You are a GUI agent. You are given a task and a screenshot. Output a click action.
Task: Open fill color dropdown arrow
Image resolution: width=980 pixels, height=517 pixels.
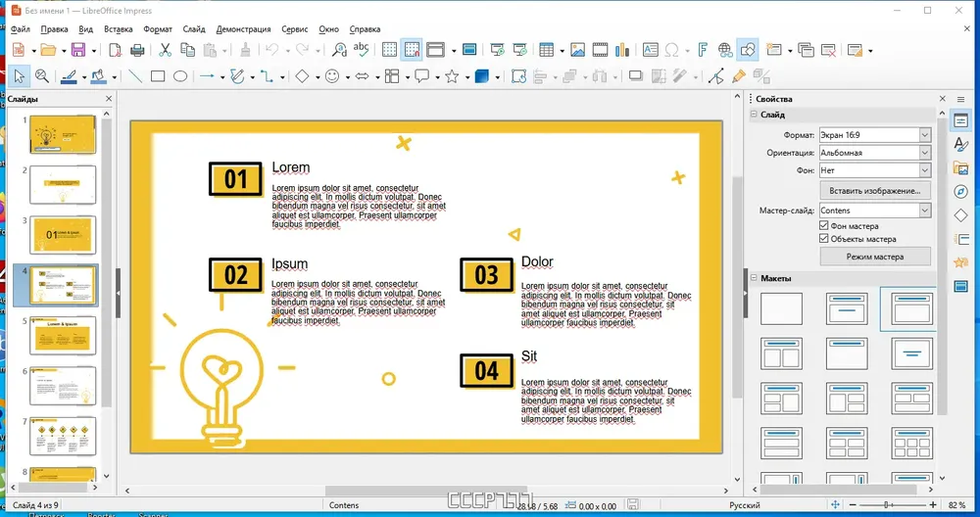(x=115, y=77)
